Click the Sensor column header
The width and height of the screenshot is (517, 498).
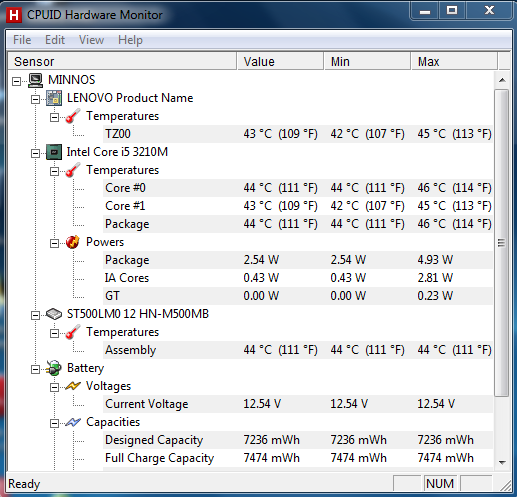(x=122, y=61)
